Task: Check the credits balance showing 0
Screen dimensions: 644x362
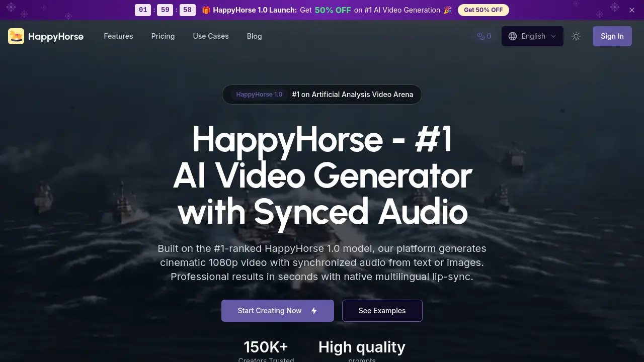Action: (x=484, y=36)
